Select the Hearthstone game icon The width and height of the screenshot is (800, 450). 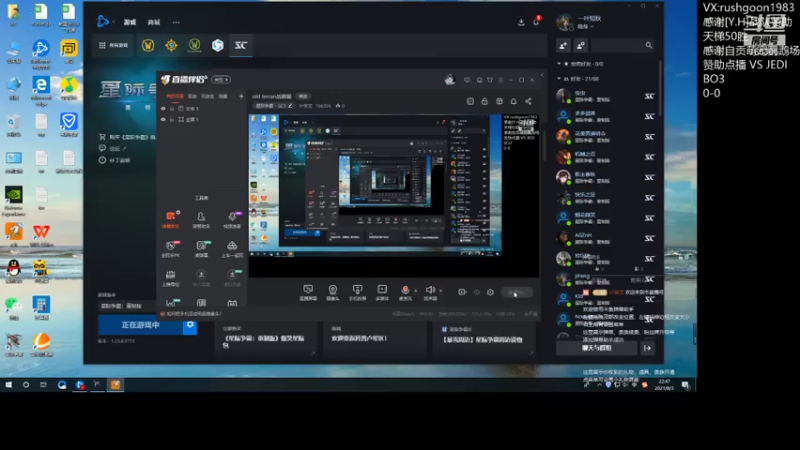pyautogui.click(x=171, y=45)
